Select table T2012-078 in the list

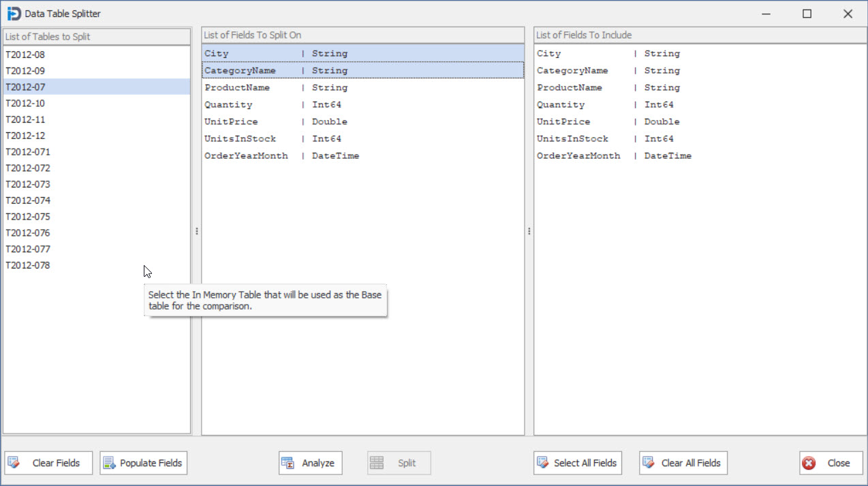pos(28,265)
